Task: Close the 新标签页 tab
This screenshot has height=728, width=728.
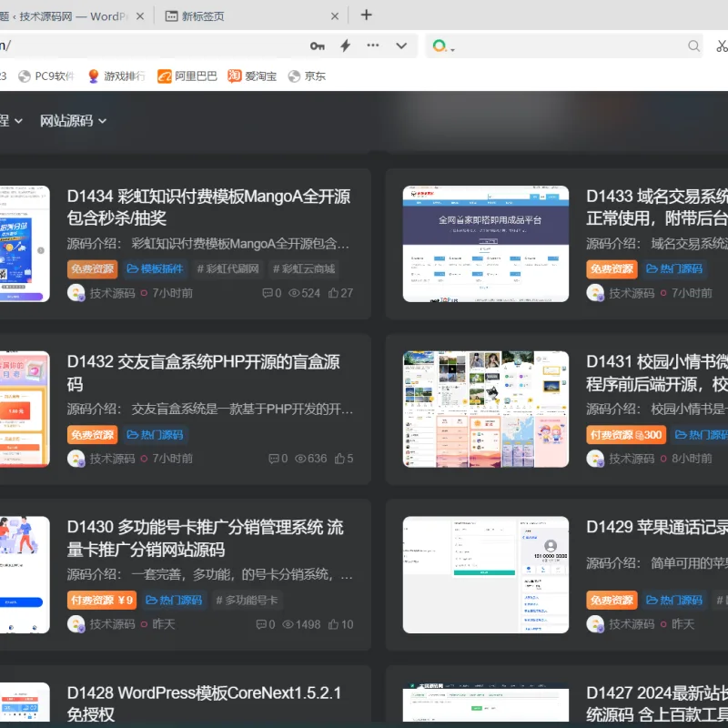Action: tap(335, 16)
